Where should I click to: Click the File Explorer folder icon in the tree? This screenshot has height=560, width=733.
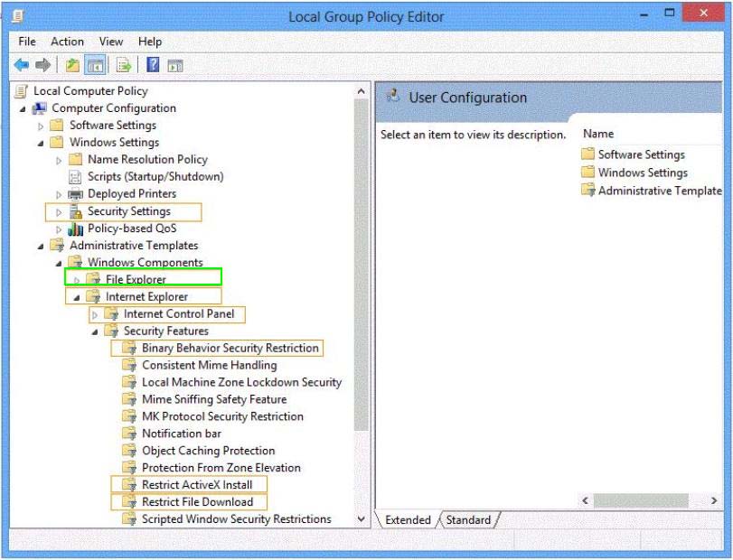[x=93, y=279]
